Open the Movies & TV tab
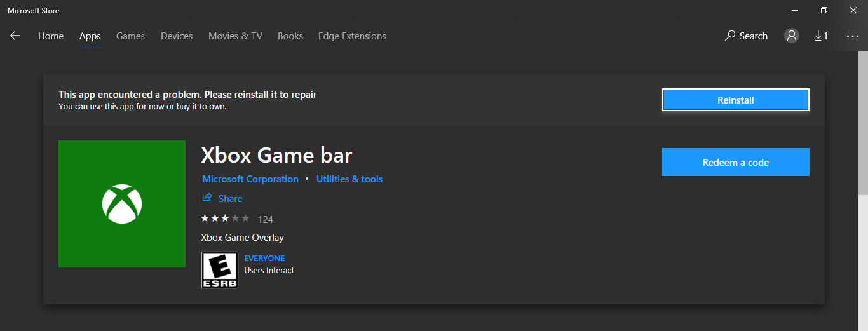The width and height of the screenshot is (868, 331). click(x=235, y=36)
